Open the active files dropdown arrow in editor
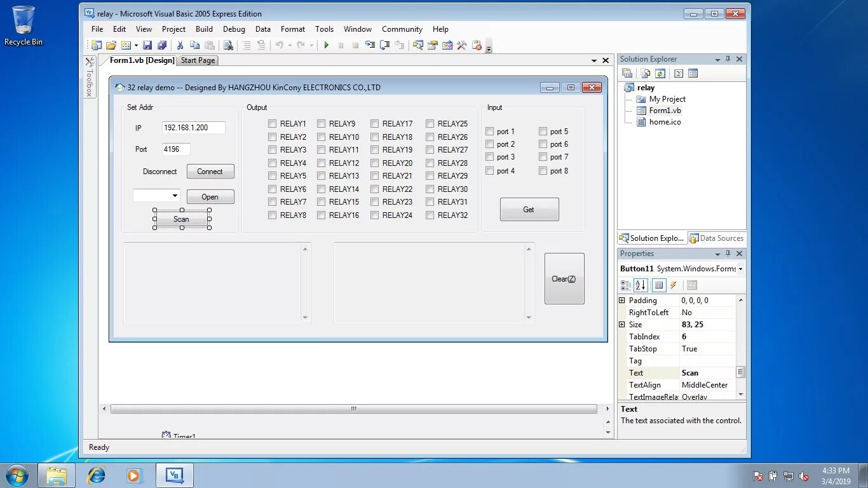868x488 pixels. point(594,60)
